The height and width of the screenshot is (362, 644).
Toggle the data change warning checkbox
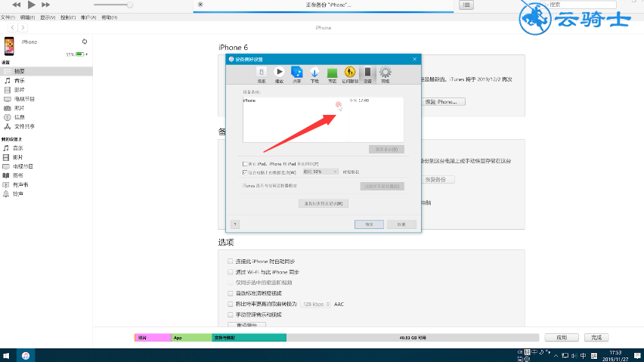(245, 172)
